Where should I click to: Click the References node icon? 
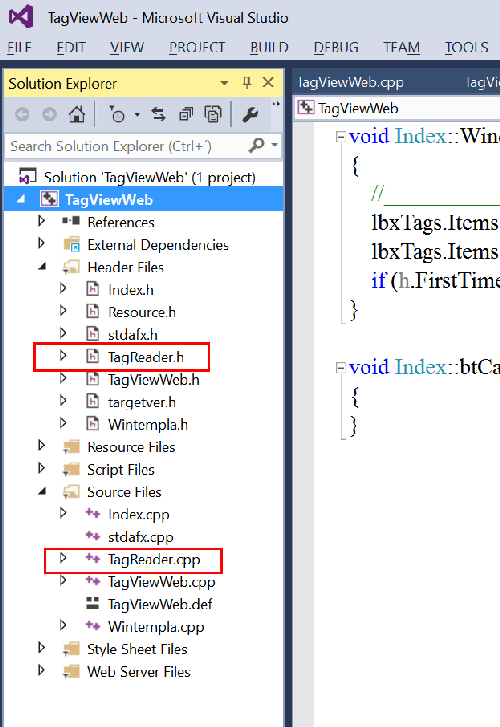tap(71, 221)
